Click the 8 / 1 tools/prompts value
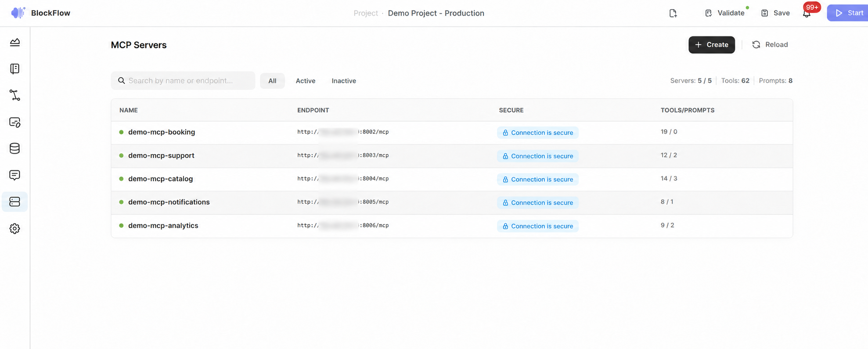Screen dimensions: 868x349 coord(667,202)
